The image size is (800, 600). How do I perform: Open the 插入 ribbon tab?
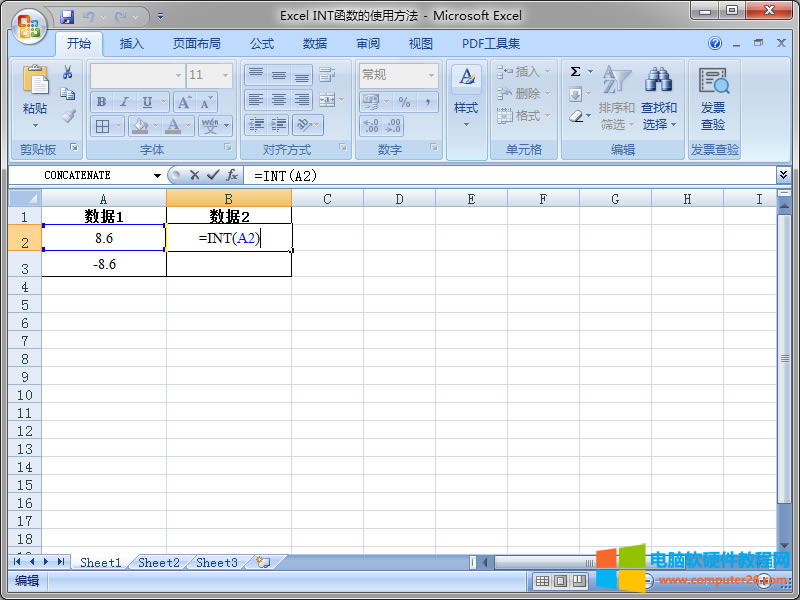pyautogui.click(x=132, y=44)
